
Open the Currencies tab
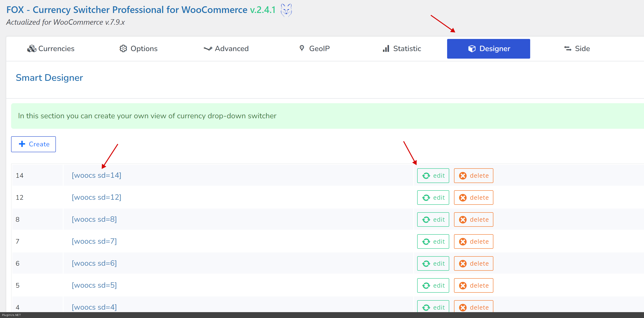(51, 49)
